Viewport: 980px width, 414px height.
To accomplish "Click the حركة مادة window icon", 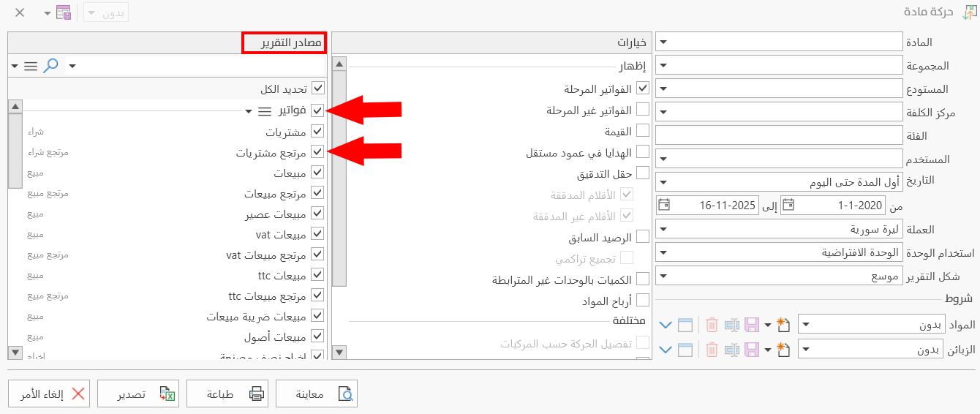I will (968, 13).
